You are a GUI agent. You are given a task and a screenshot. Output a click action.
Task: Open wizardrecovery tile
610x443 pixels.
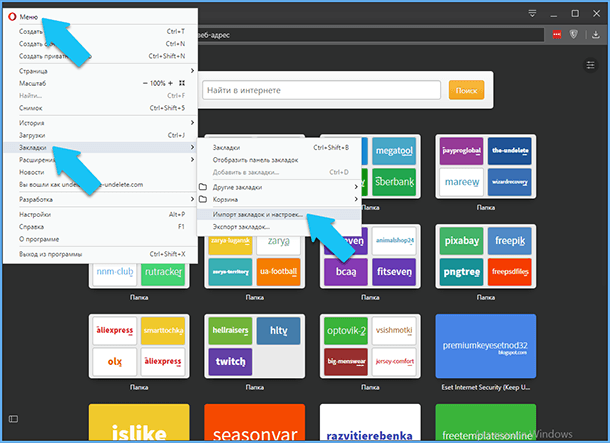(x=510, y=182)
